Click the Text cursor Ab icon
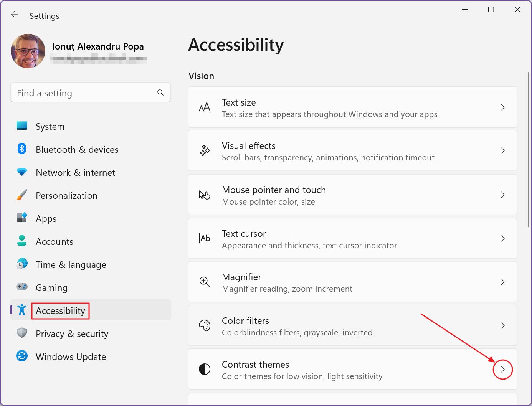 [205, 238]
